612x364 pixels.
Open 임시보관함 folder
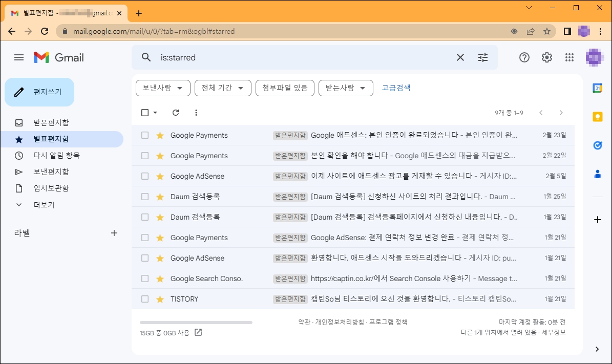[51, 188]
